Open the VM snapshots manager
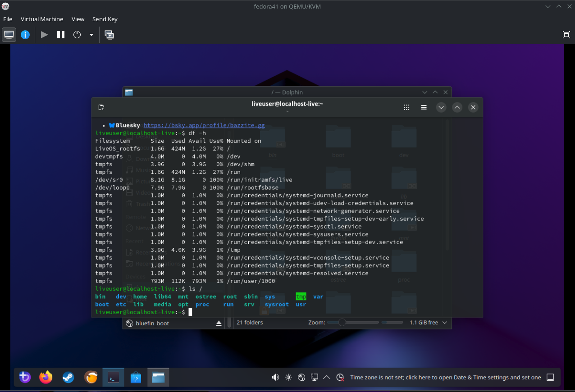The height and width of the screenshot is (392, 575). pos(109,35)
